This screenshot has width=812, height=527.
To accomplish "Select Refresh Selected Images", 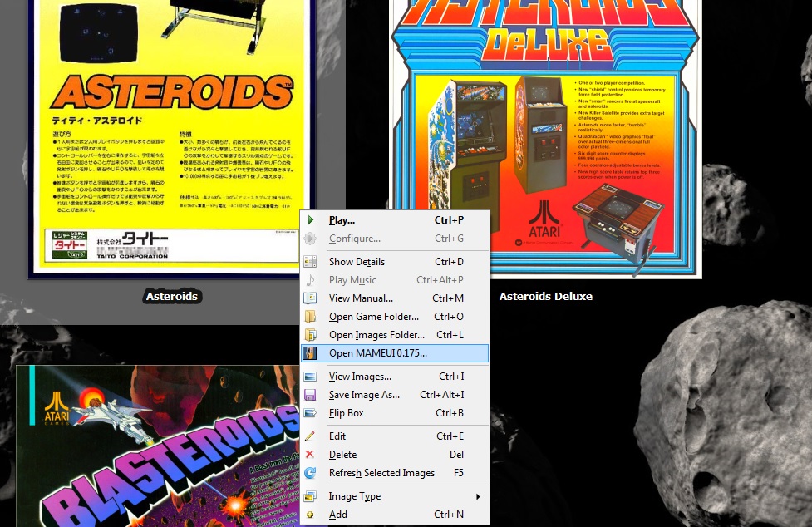I will click(x=395, y=473).
